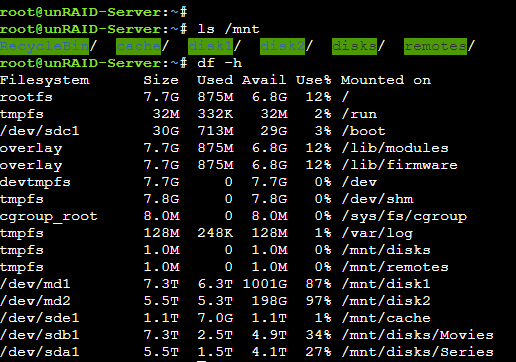Image resolution: width=516 pixels, height=362 pixels.
Task: Click the /mnt/disks mount point
Action: click(x=386, y=250)
